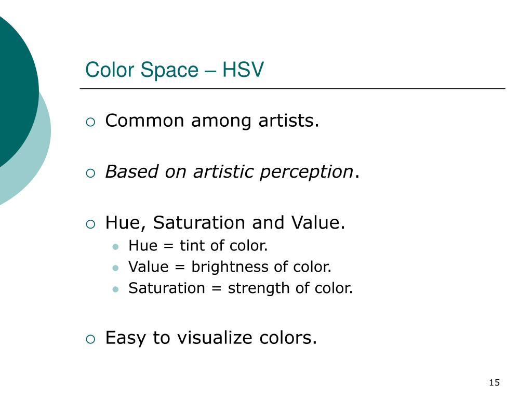
Task: Click the horizontal divider line under the title
Action: [x=292, y=88]
